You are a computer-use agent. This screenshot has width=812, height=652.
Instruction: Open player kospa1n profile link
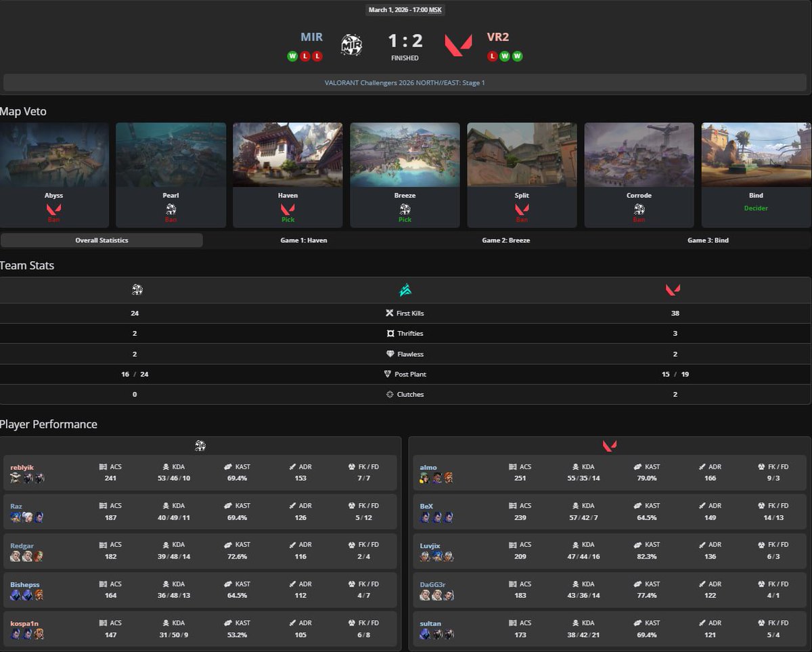click(24, 623)
